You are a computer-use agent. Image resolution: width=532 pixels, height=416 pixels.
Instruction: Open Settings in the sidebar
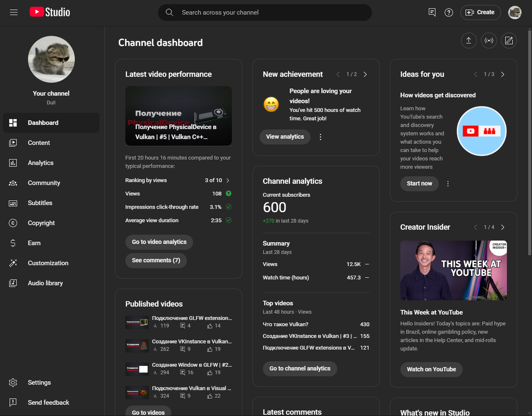pos(51,382)
